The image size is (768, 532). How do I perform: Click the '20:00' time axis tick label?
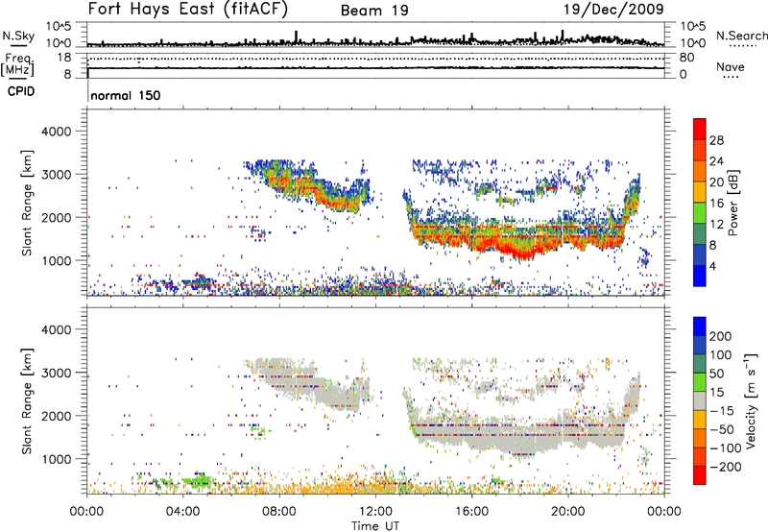[x=568, y=512]
